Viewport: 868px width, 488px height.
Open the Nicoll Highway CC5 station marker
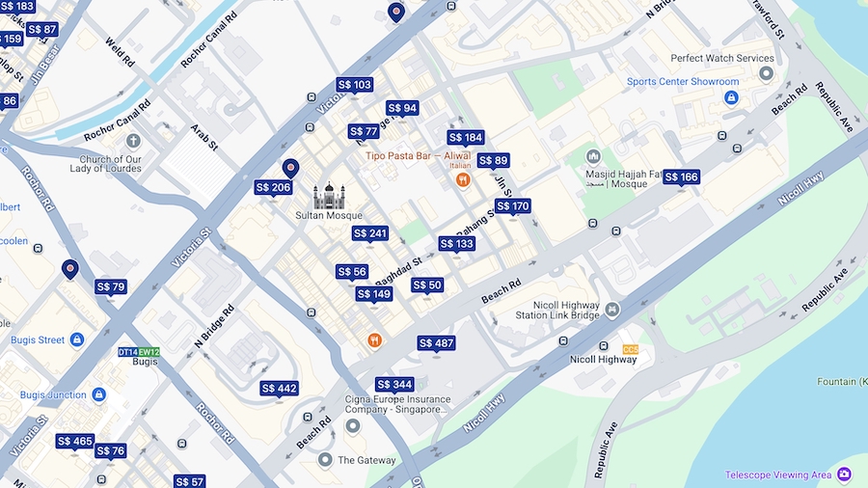coord(631,349)
